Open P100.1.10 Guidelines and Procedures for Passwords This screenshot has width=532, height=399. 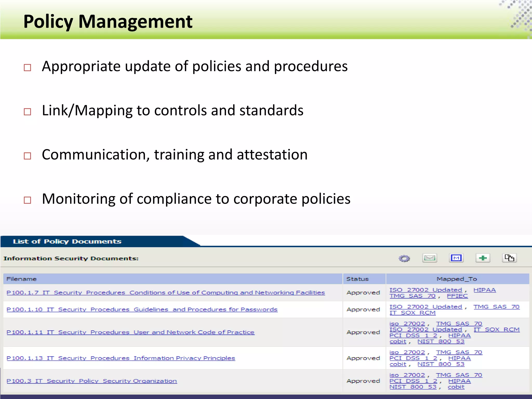pyautogui.click(x=142, y=309)
